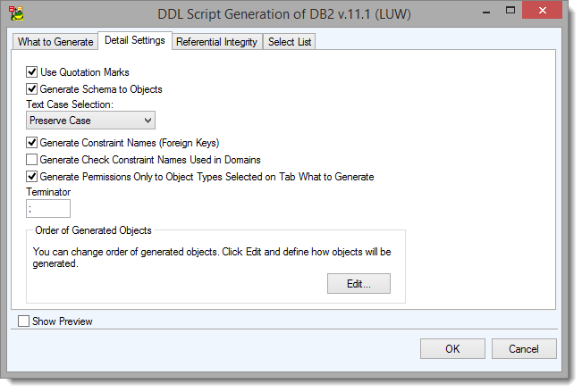Switch to the What to Generate tab
The image size is (582, 392).
[55, 42]
